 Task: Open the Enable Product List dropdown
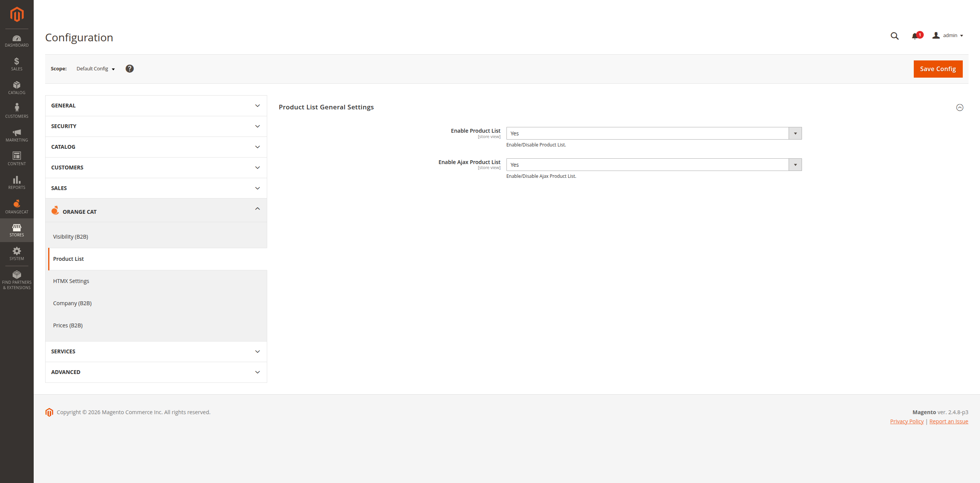[795, 133]
